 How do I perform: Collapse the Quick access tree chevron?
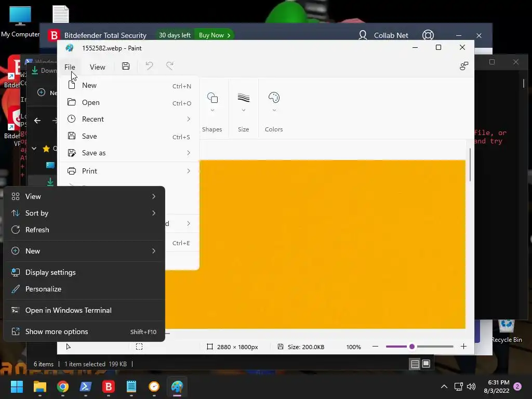point(34,148)
